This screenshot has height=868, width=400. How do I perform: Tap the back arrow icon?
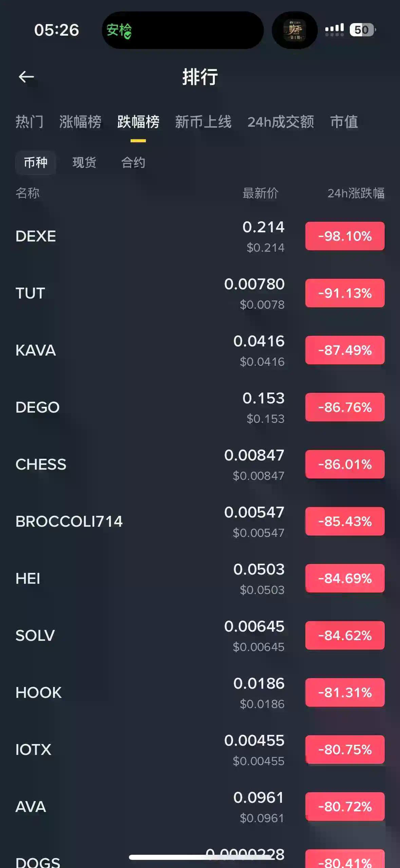(26, 77)
